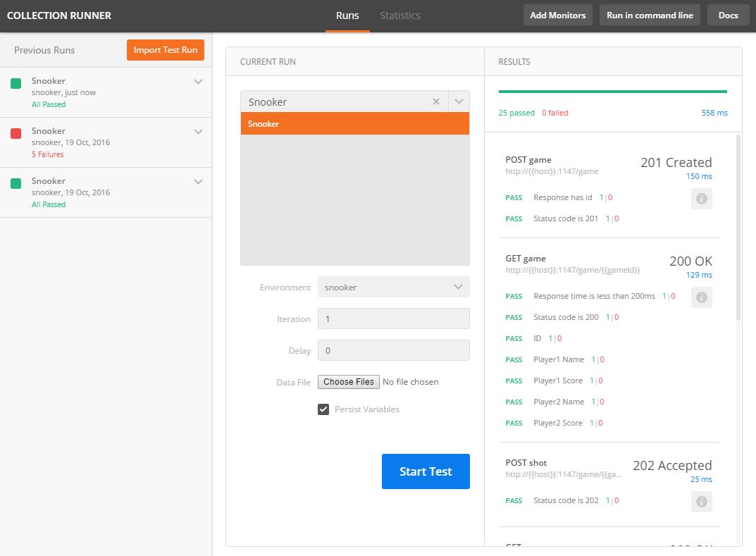The width and height of the screenshot is (756, 556).
Task: Switch to the Statistics tab
Action: pyautogui.click(x=400, y=16)
